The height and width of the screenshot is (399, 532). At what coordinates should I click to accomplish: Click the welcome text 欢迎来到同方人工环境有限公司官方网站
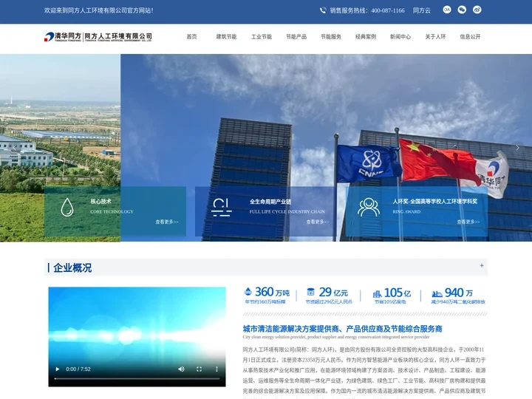coord(99,10)
